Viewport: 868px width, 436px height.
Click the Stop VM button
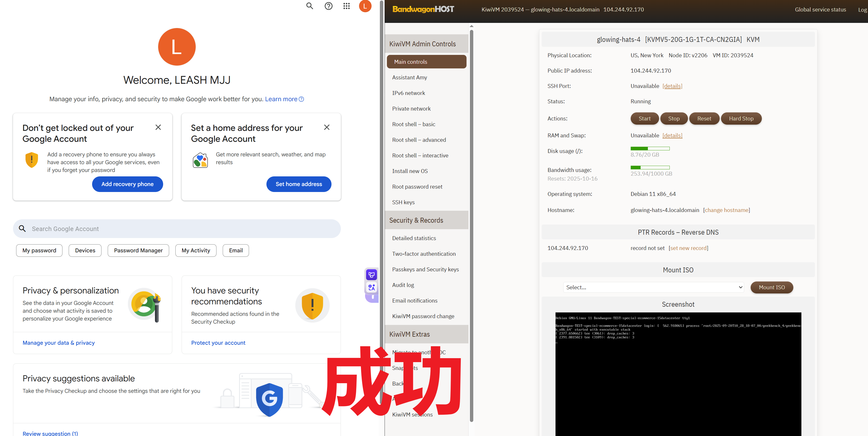674,119
